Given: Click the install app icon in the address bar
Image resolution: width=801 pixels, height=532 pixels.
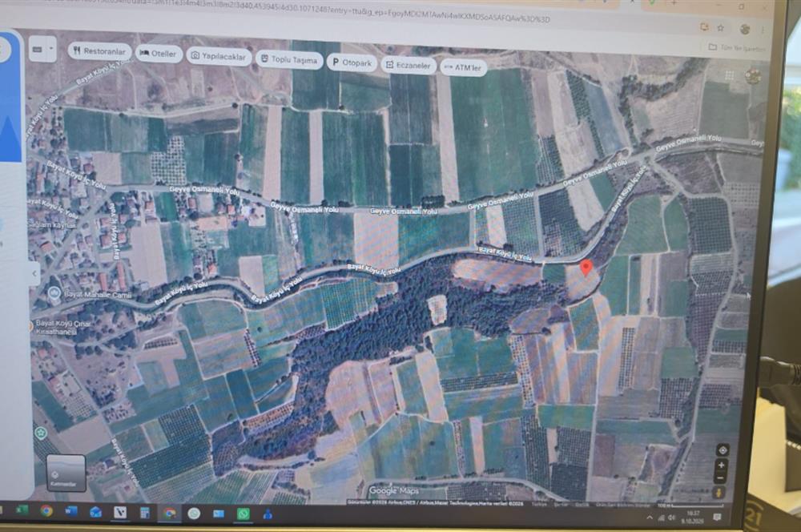Looking at the screenshot, I should point(704,27).
